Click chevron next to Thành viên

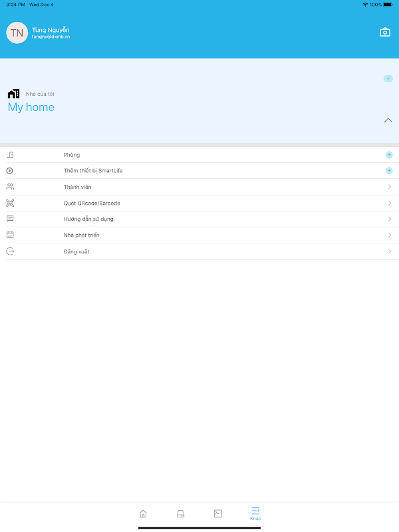pos(390,187)
